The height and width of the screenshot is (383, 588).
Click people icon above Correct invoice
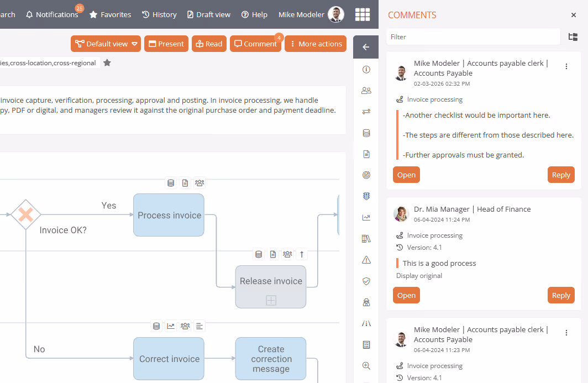tap(185, 326)
